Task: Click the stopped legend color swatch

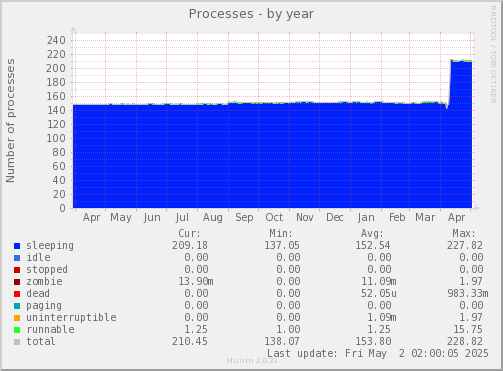Action: pos(17,270)
